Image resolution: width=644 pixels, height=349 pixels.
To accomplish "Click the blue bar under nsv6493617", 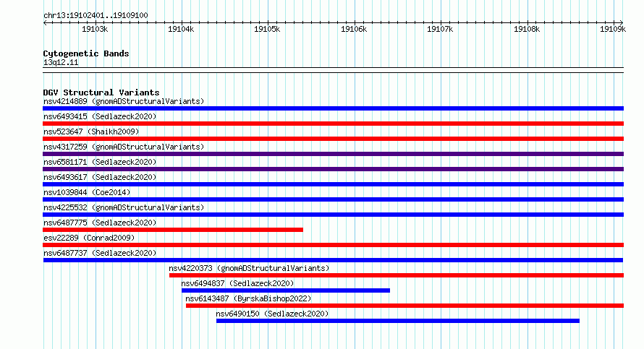I will (x=333, y=184).
